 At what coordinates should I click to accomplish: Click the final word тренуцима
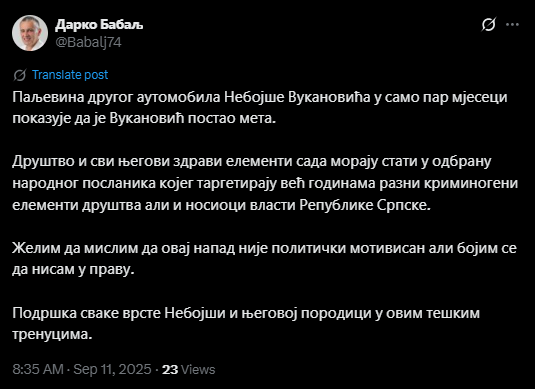pyautogui.click(x=52, y=334)
